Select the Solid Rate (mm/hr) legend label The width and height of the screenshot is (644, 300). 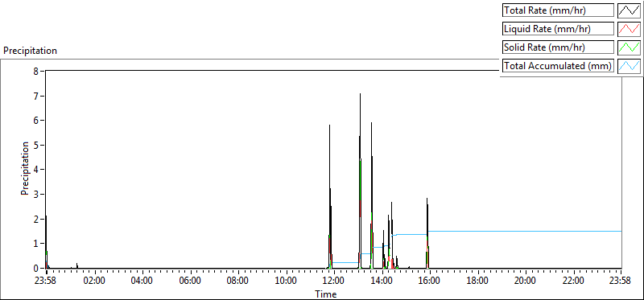click(x=558, y=47)
